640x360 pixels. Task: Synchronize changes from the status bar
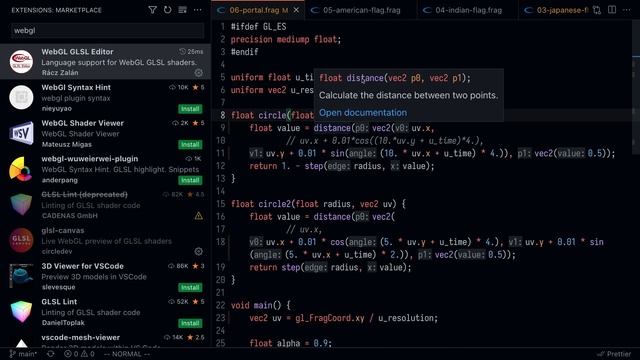pyautogui.click(x=50, y=354)
